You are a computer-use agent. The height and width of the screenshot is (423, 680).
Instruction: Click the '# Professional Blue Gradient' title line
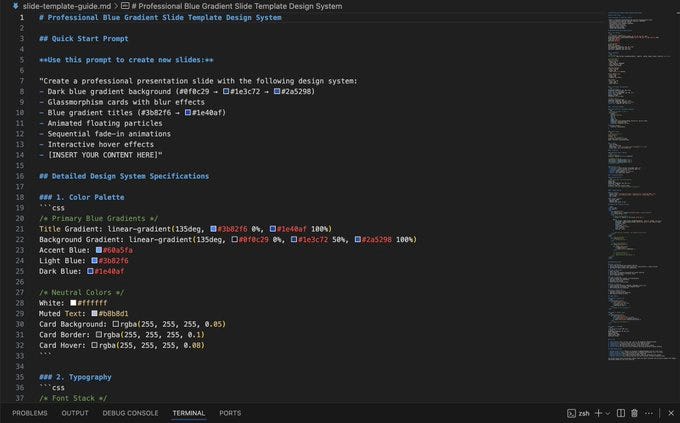click(x=160, y=18)
